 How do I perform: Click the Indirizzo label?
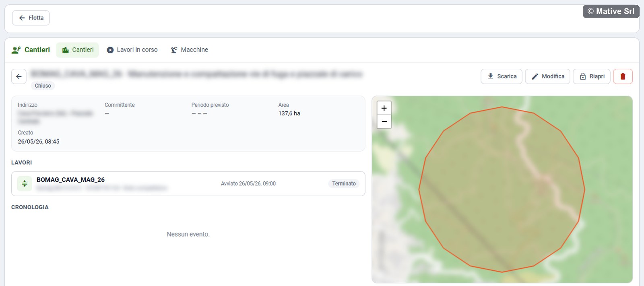point(27,105)
